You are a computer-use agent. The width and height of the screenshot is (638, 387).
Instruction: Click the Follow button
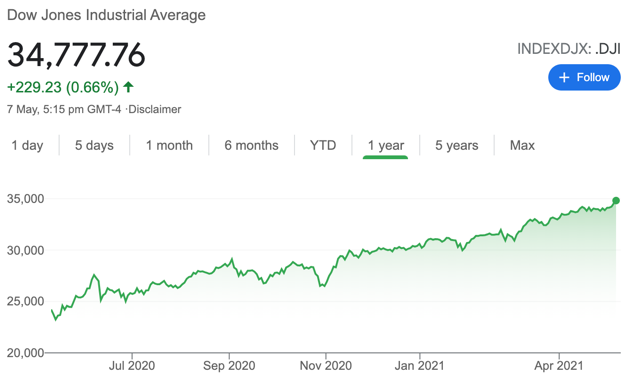(584, 77)
